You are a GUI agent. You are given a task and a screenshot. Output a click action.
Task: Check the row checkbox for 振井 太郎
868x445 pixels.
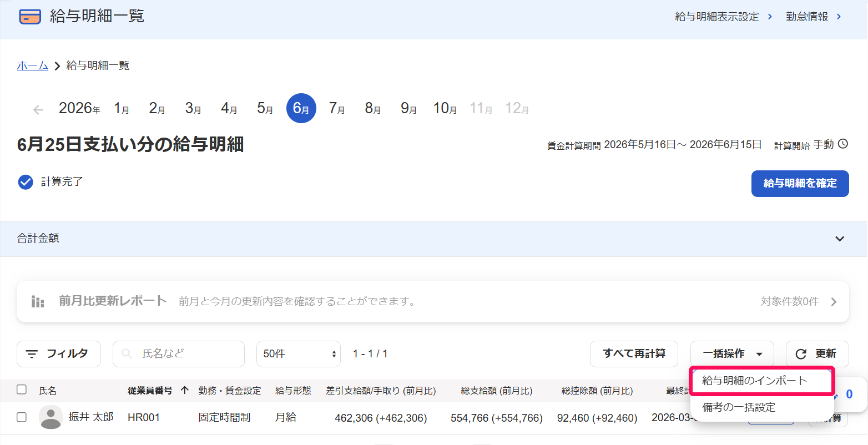pyautogui.click(x=22, y=417)
